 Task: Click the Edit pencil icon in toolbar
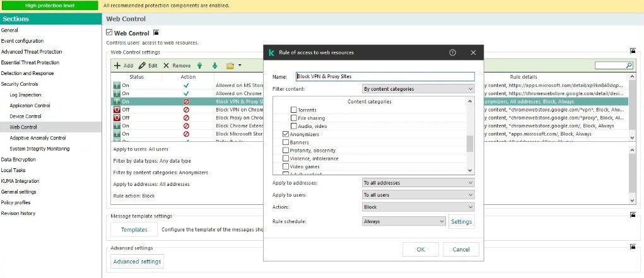pyautogui.click(x=143, y=66)
